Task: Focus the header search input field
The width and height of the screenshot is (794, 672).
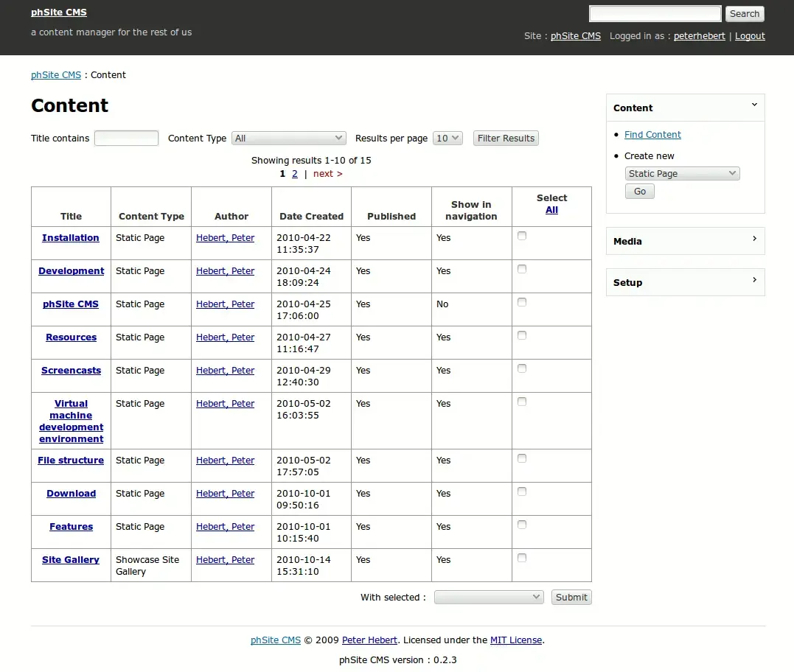Action: [x=655, y=14]
